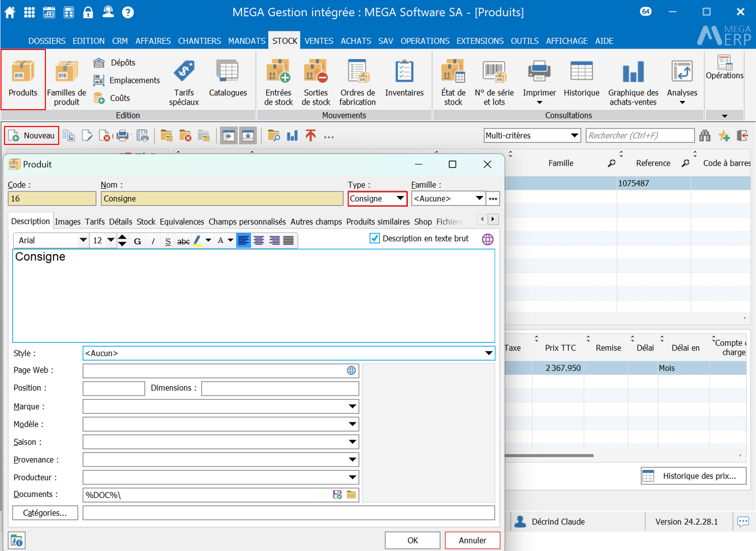This screenshot has height=551, width=756.
Task: Open the Produits ribbon icon
Action: (23, 79)
